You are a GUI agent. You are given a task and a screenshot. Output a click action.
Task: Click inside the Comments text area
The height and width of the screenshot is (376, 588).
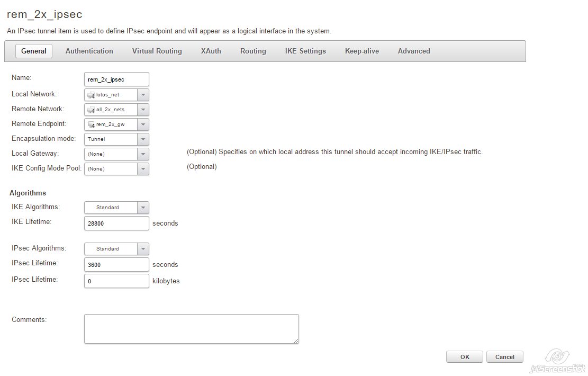click(192, 329)
